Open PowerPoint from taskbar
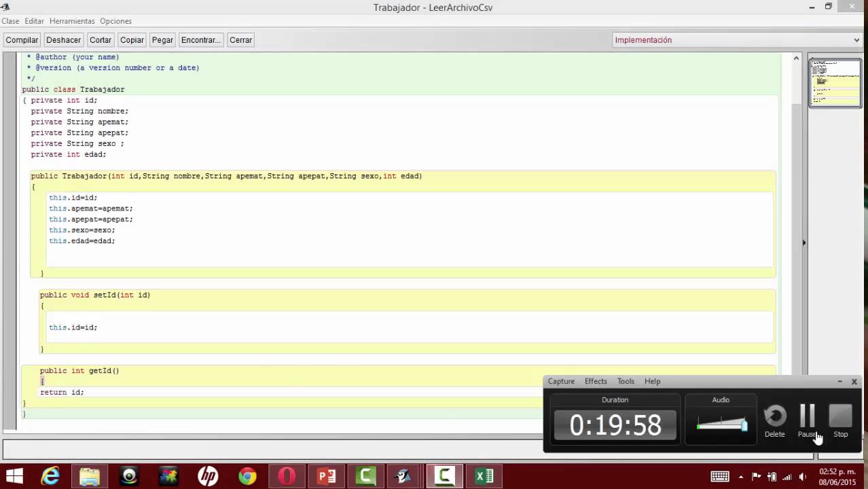Image resolution: width=868 pixels, height=489 pixels. [327, 476]
